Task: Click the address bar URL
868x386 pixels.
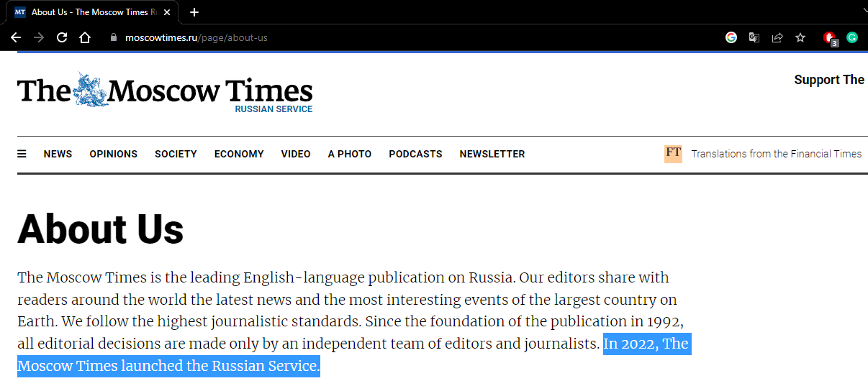Action: (196, 37)
